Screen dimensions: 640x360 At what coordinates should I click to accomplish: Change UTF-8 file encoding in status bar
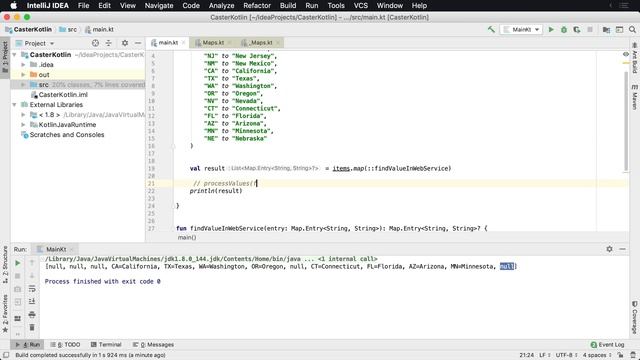click(567, 355)
